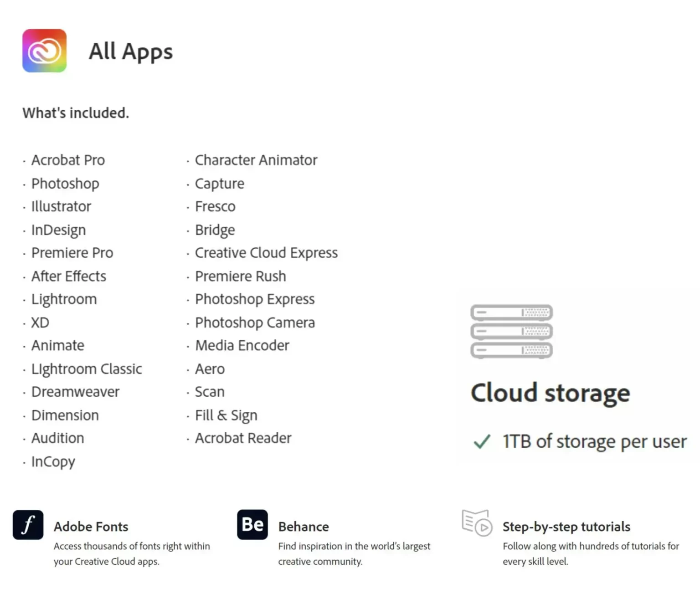Screen dimensions: 700x594
Task: Select the InCopy list entry
Action: coord(53,462)
